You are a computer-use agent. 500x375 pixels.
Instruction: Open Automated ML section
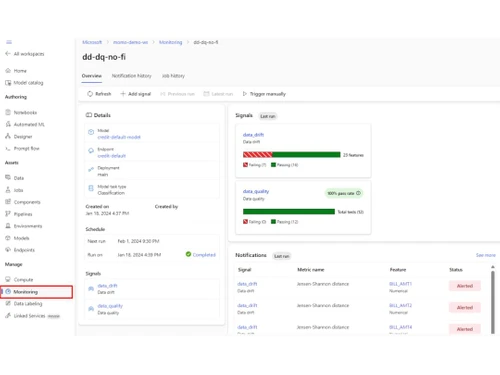[x=29, y=124]
